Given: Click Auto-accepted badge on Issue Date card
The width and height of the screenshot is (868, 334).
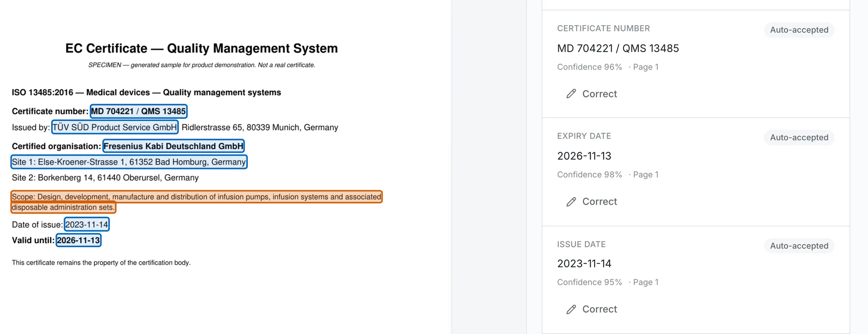Looking at the screenshot, I should (x=799, y=246).
